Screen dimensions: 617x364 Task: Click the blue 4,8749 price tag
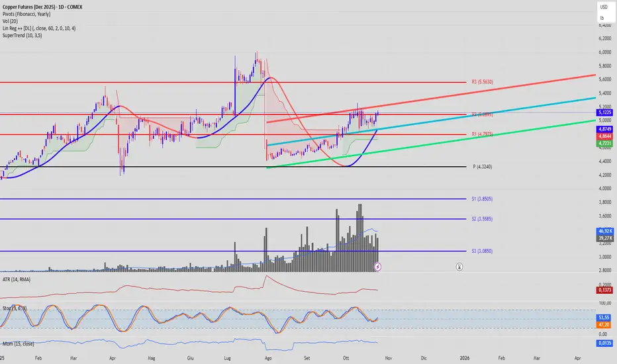point(605,129)
